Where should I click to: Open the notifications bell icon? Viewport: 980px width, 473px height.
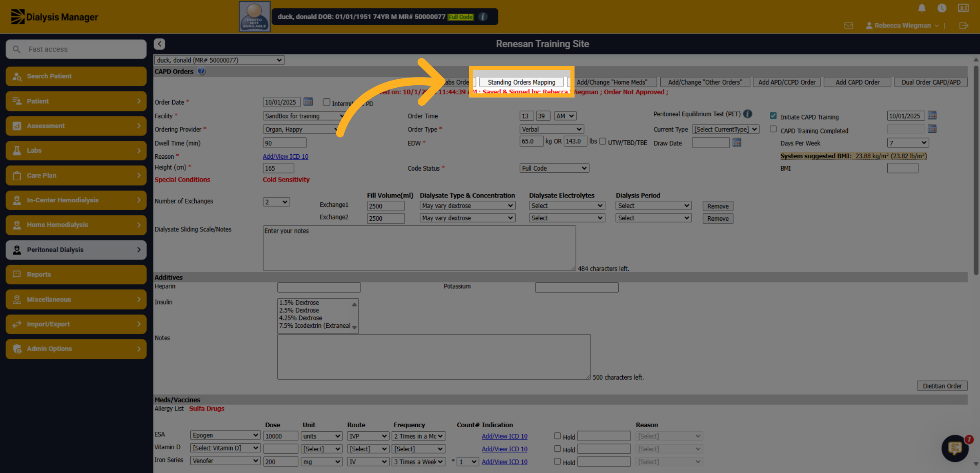(x=922, y=8)
